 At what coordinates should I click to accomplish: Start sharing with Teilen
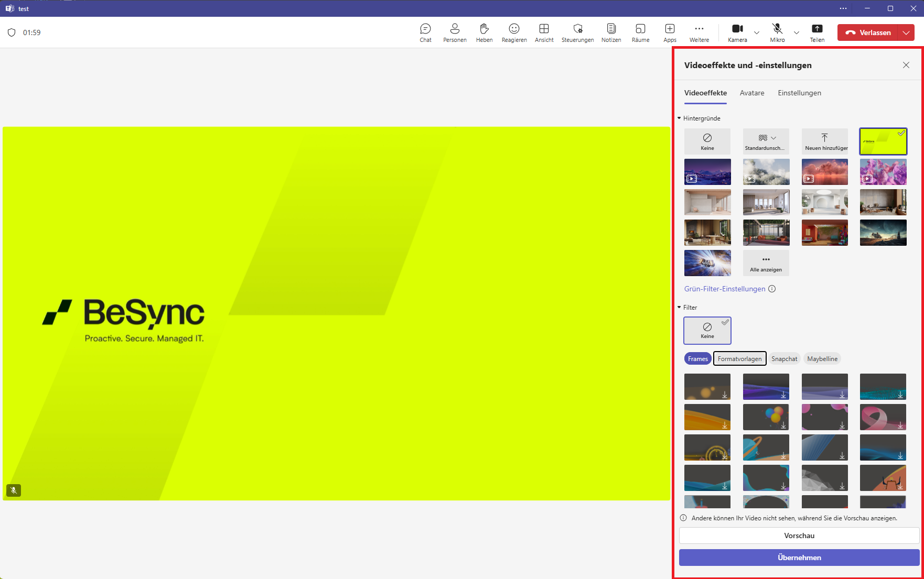817,32
